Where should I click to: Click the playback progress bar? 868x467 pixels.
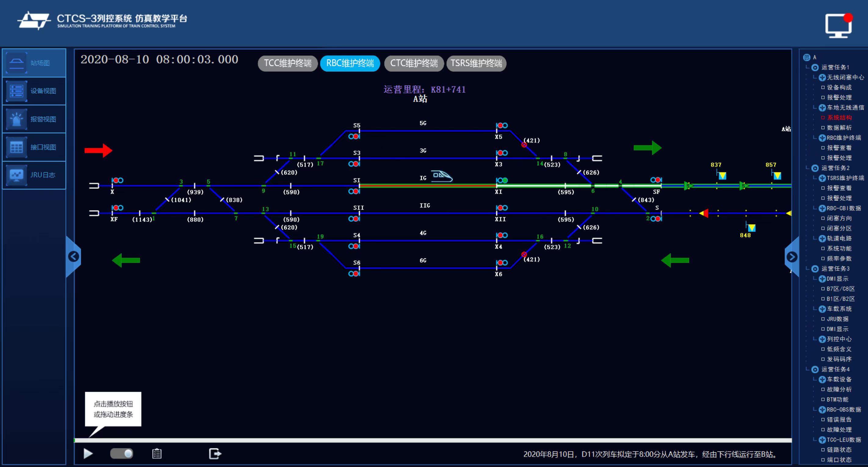click(433, 440)
